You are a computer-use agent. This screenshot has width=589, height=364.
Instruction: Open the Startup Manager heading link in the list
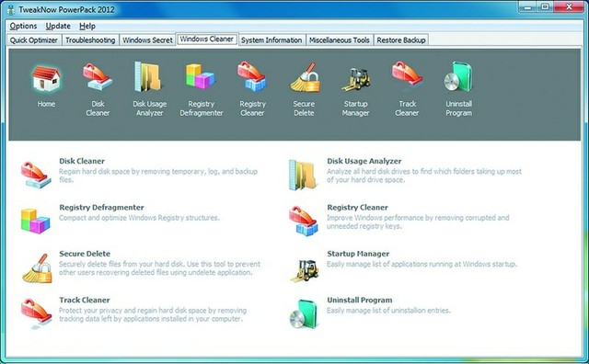358,254
